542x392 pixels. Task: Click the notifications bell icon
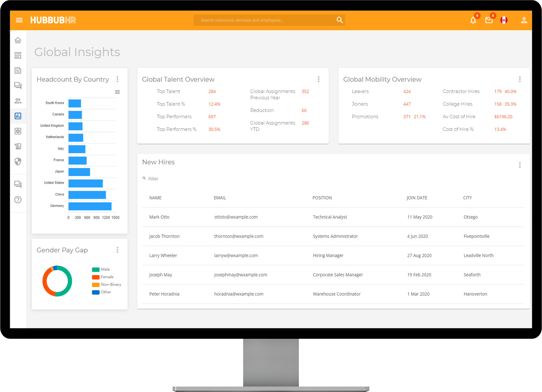[x=473, y=20]
